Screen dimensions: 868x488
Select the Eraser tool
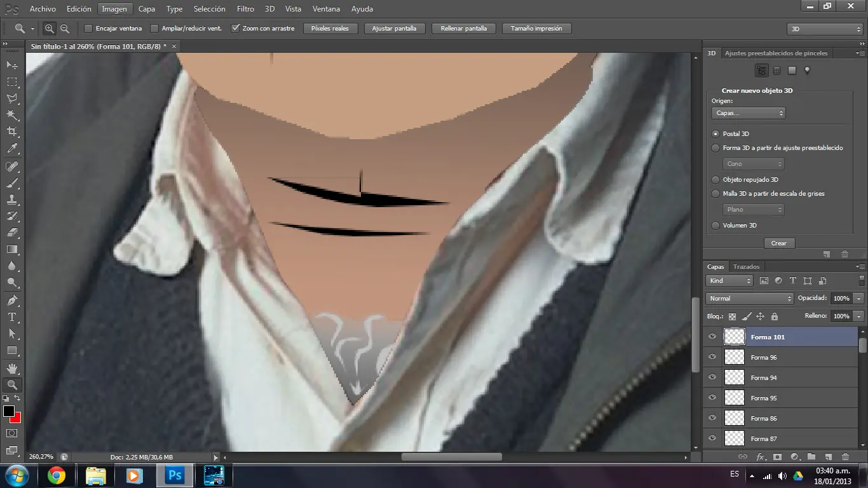tap(12, 233)
